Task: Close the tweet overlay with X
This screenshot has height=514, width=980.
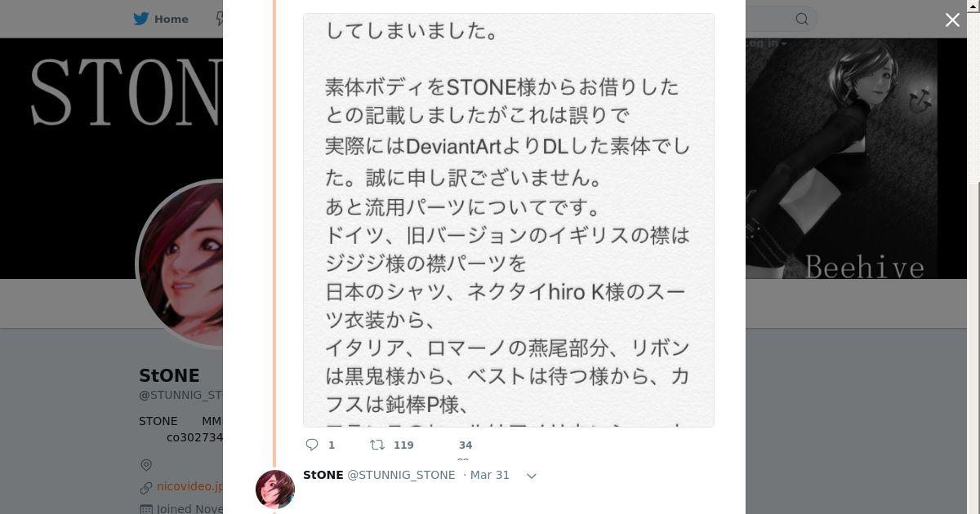Action: (x=952, y=20)
